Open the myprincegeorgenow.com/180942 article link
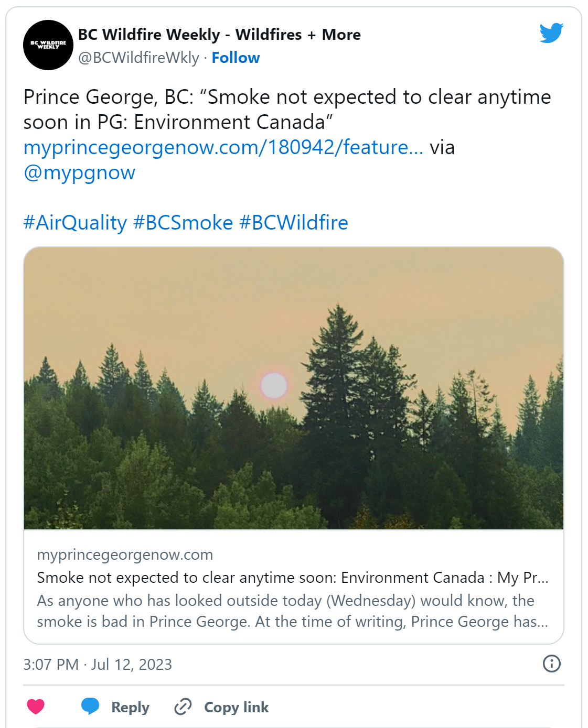Viewport: 588px width, 728px height. click(x=223, y=147)
